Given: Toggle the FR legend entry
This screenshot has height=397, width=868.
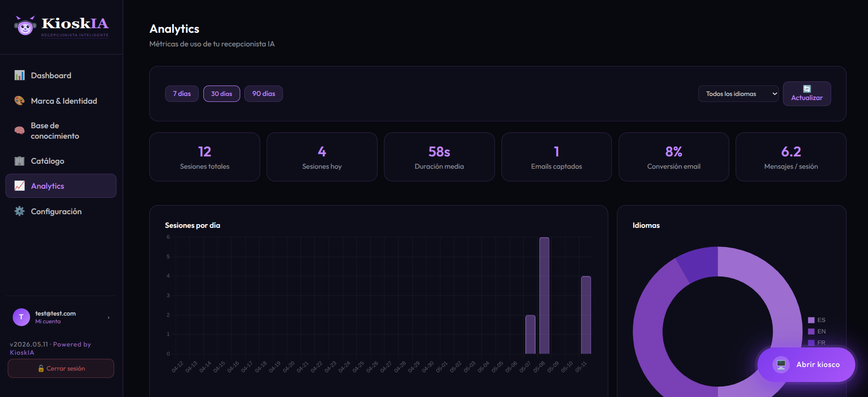Looking at the screenshot, I should tap(817, 342).
